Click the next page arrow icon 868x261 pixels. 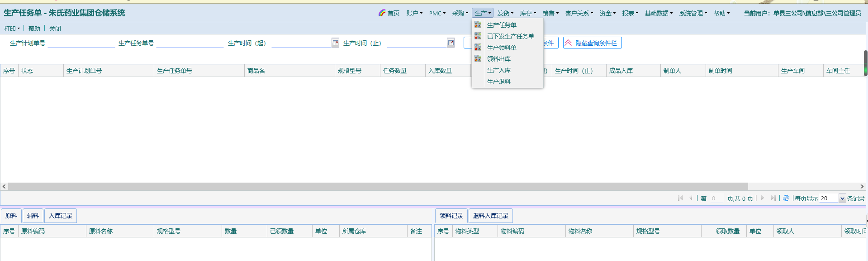pyautogui.click(x=763, y=198)
